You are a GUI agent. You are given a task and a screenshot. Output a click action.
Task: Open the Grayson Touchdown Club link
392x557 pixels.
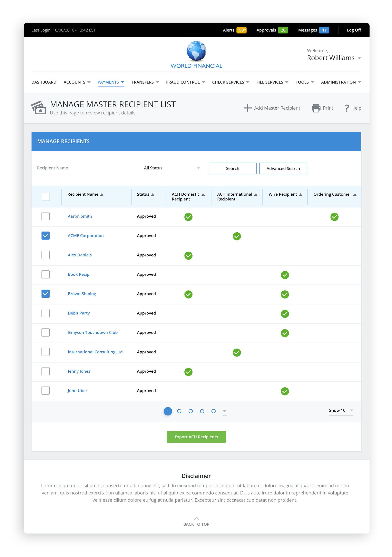tap(93, 333)
